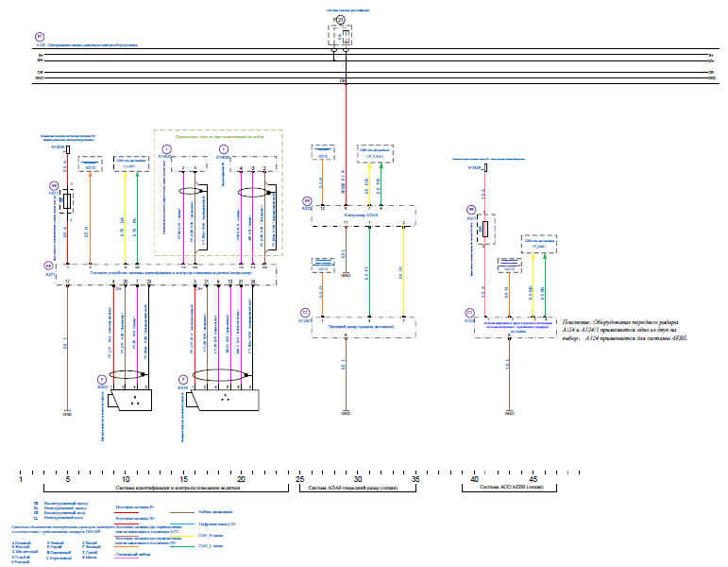728x567 pixels.
Task: Select the fuse symbol in the ACC/AEBS circuit
Action: coord(483,228)
